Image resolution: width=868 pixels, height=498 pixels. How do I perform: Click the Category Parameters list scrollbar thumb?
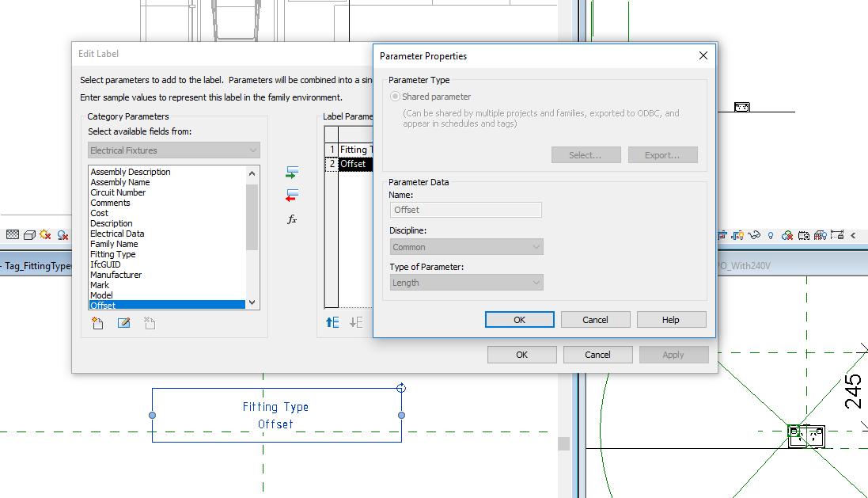point(252,217)
